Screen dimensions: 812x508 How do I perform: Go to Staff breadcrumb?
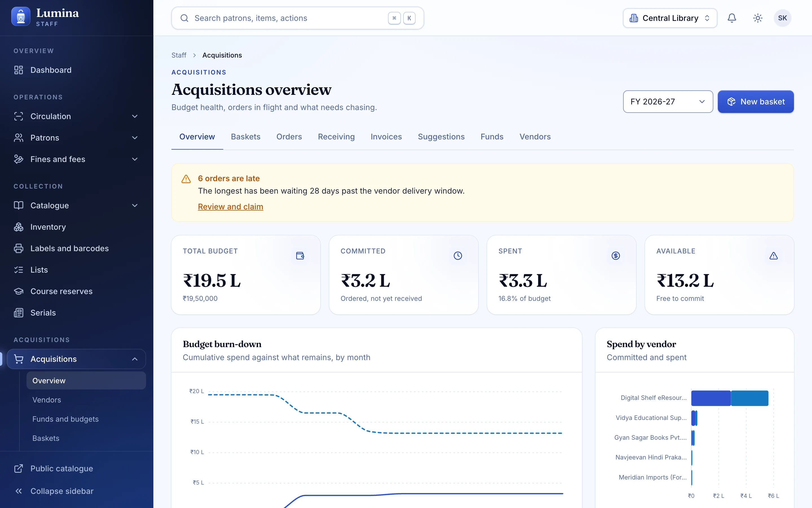click(x=179, y=55)
